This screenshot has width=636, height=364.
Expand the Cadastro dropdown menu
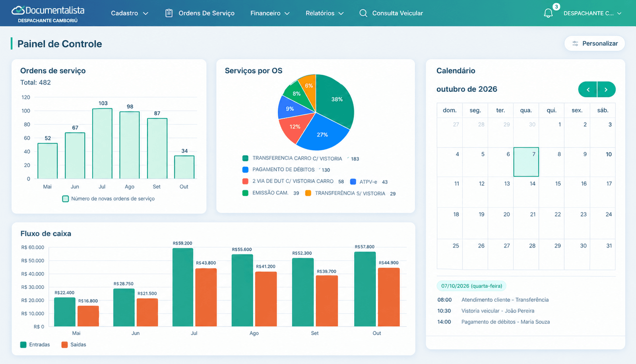130,13
